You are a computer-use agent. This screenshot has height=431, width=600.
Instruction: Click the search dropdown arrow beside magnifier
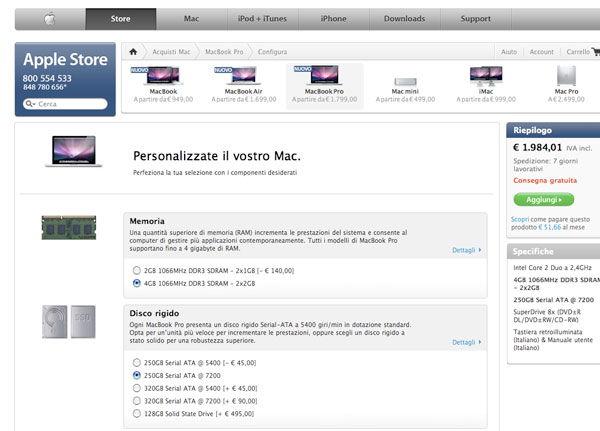[34, 104]
